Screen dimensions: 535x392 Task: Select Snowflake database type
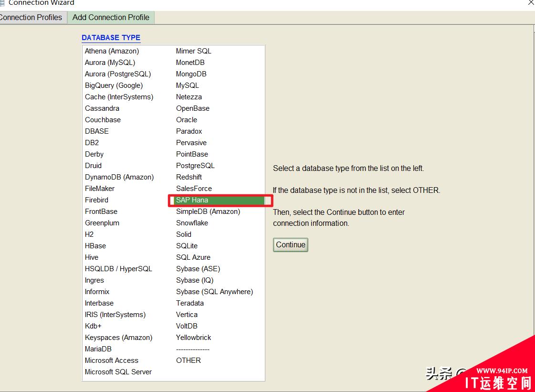coord(192,223)
